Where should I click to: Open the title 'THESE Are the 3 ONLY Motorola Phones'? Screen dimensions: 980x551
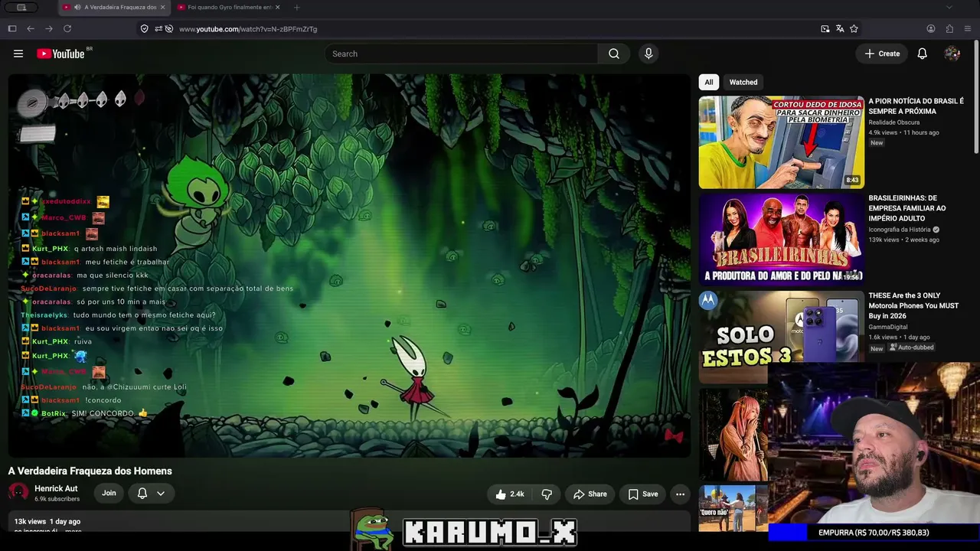pos(913,305)
